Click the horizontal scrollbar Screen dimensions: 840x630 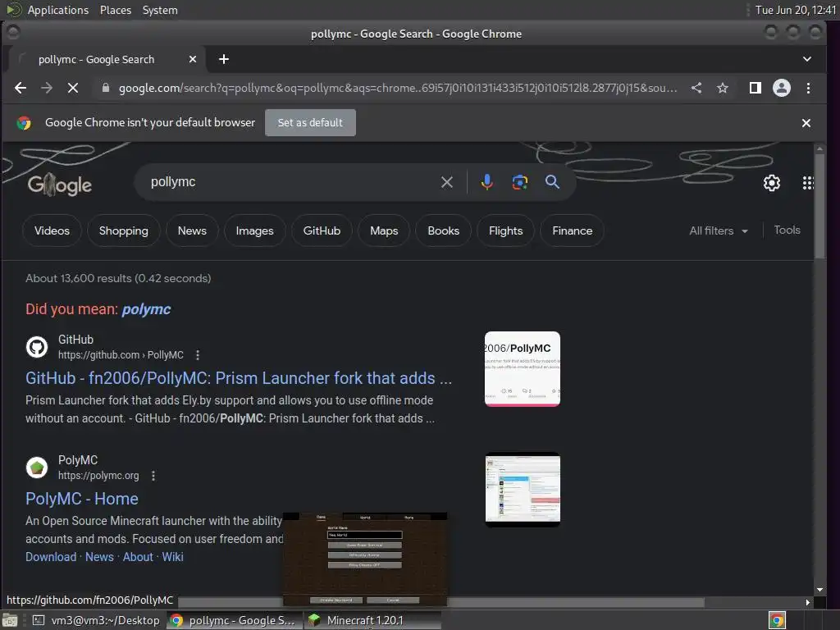pyautogui.click(x=441, y=602)
